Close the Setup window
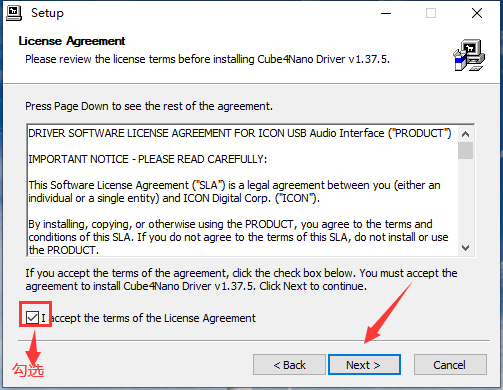503x390 pixels. tap(477, 13)
